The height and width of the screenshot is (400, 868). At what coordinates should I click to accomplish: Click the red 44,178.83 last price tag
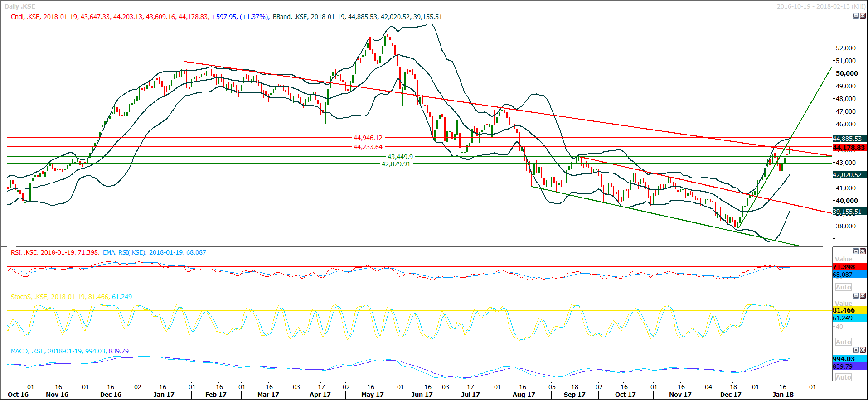pos(849,148)
